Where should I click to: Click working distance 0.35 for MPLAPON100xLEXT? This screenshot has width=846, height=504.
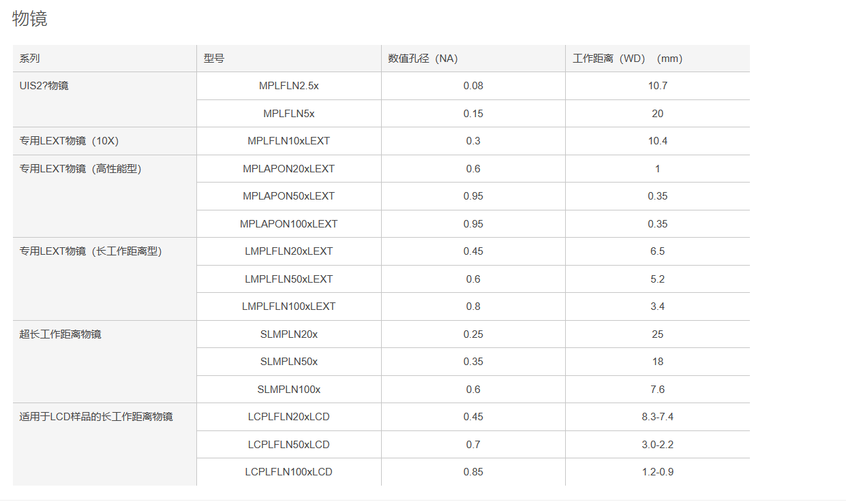tap(657, 224)
